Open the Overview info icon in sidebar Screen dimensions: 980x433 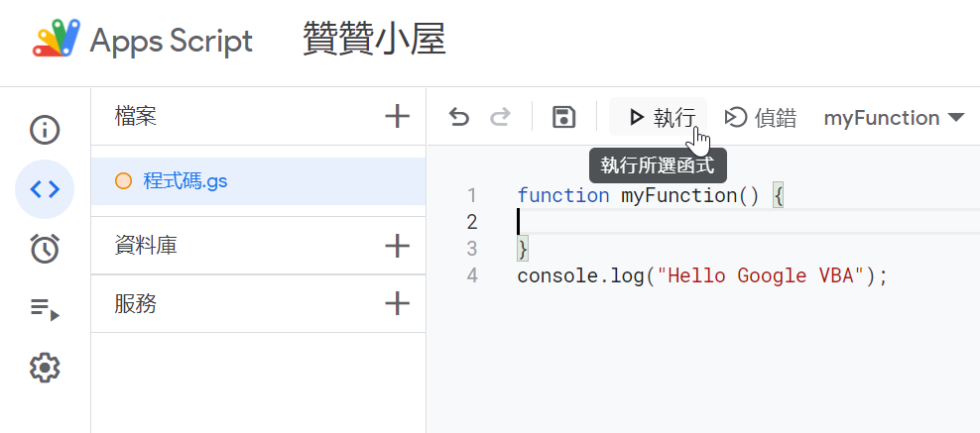[45, 130]
